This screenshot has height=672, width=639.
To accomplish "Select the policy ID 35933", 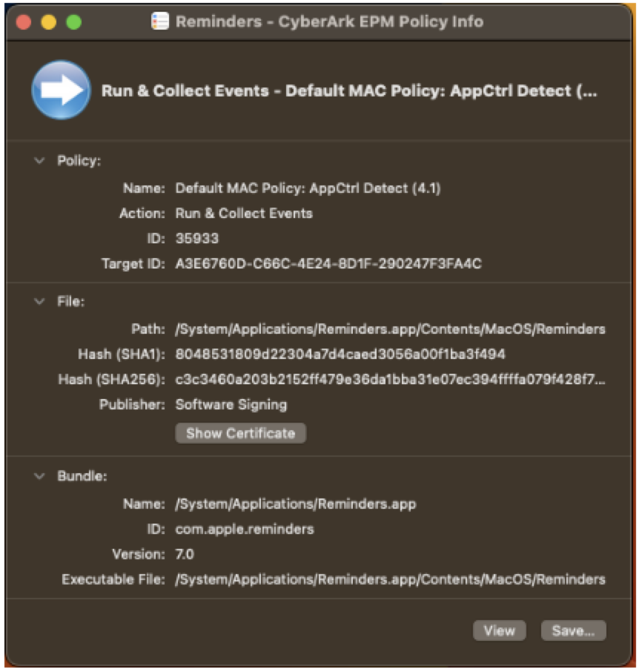I will point(195,237).
